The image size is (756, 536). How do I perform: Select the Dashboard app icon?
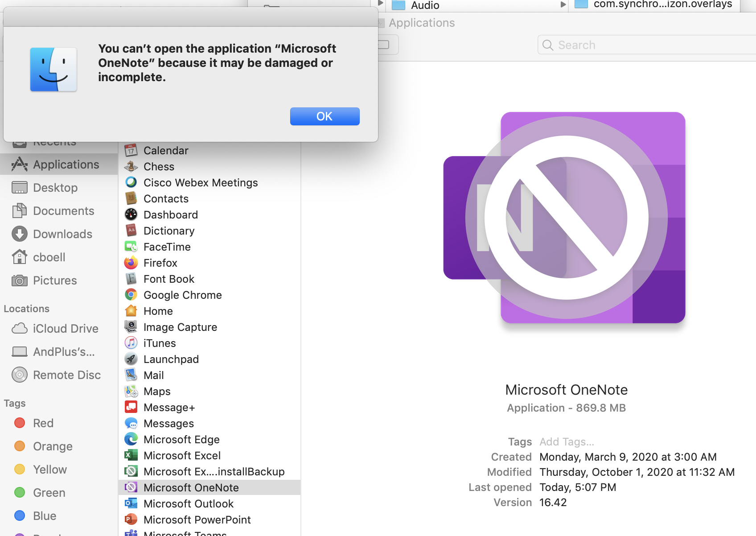[x=131, y=214]
